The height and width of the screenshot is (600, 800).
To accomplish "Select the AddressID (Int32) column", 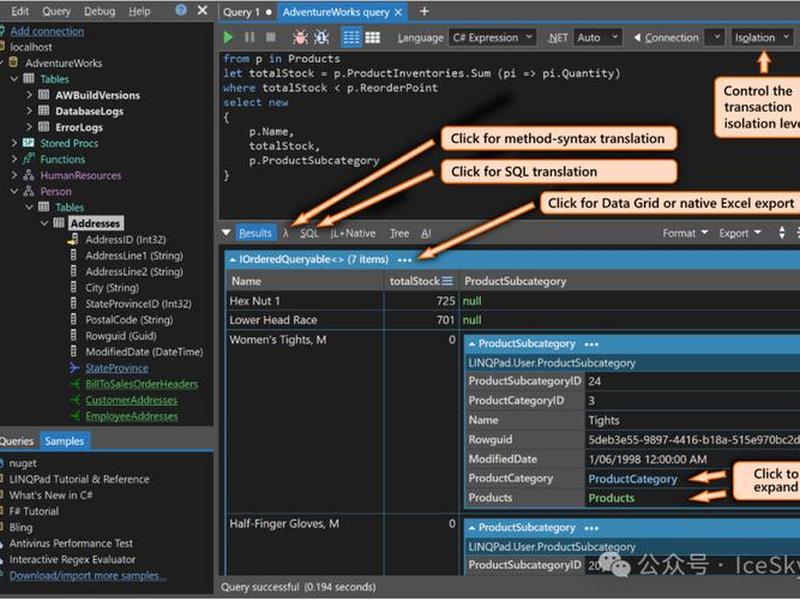I will coord(126,239).
